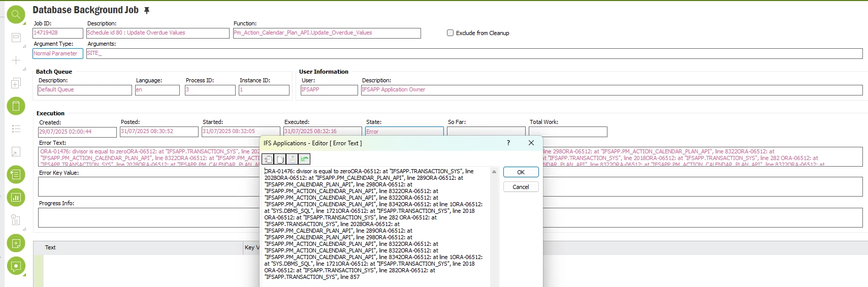Click the IFSAPP Application Owner description field

coord(612,90)
